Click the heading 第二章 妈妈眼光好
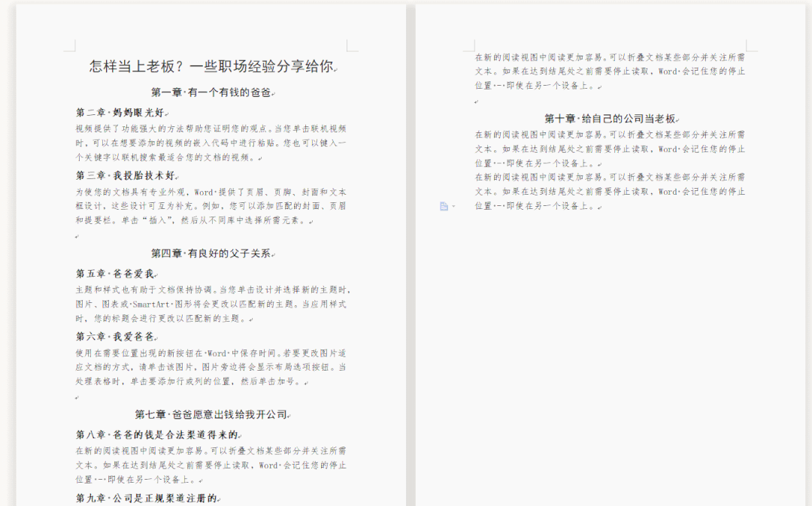 120,112
